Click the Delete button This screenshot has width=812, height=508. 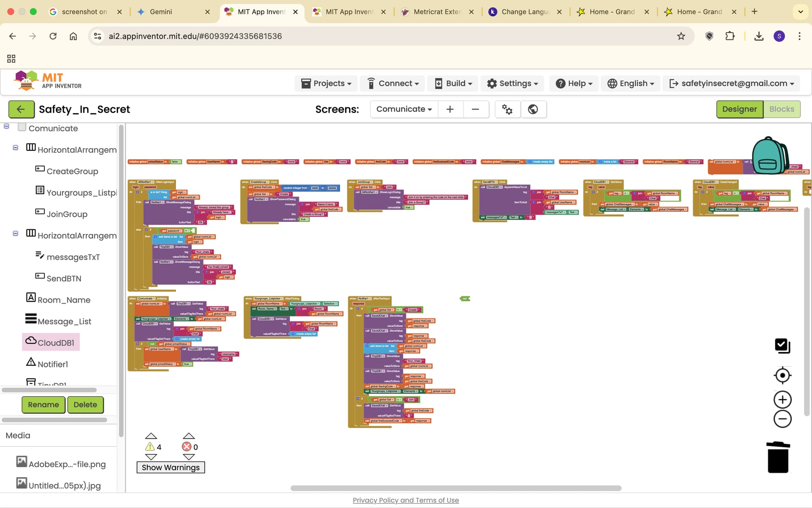click(x=85, y=405)
